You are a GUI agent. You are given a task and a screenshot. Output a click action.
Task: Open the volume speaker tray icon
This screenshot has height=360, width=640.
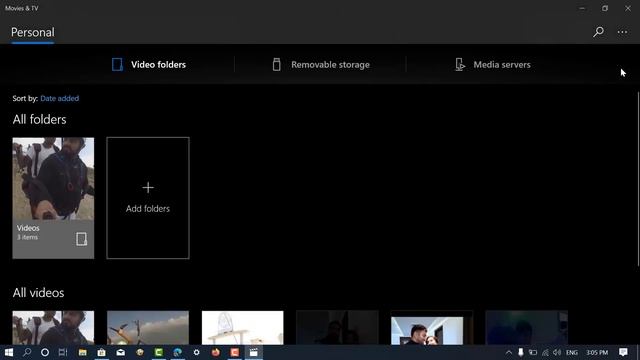[557, 352]
